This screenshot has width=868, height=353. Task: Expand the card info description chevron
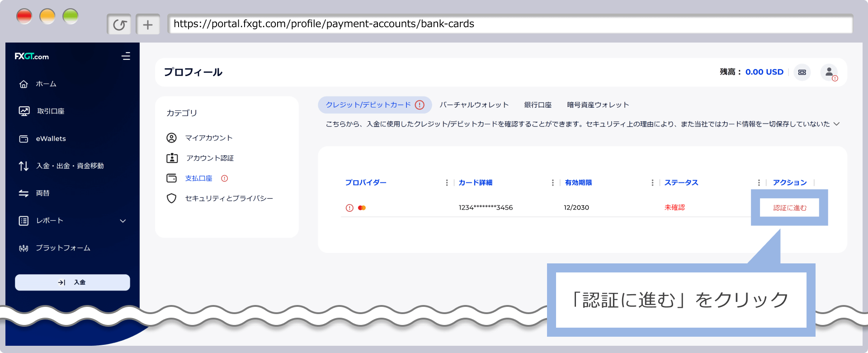pos(837,124)
